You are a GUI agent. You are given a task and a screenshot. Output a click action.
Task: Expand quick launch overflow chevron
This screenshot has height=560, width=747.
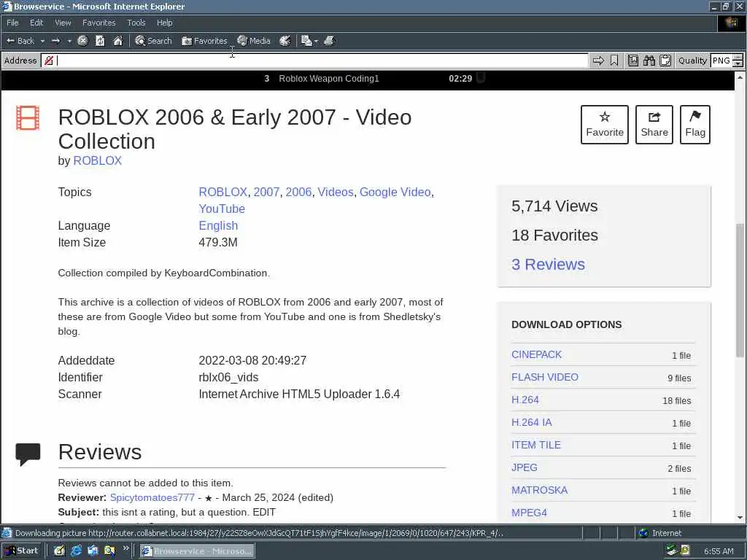[125, 548]
